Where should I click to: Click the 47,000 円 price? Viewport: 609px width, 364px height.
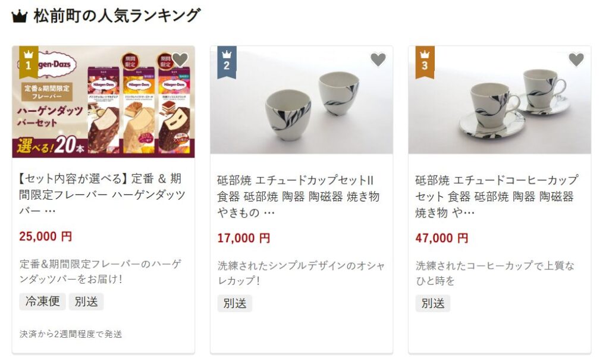click(442, 238)
